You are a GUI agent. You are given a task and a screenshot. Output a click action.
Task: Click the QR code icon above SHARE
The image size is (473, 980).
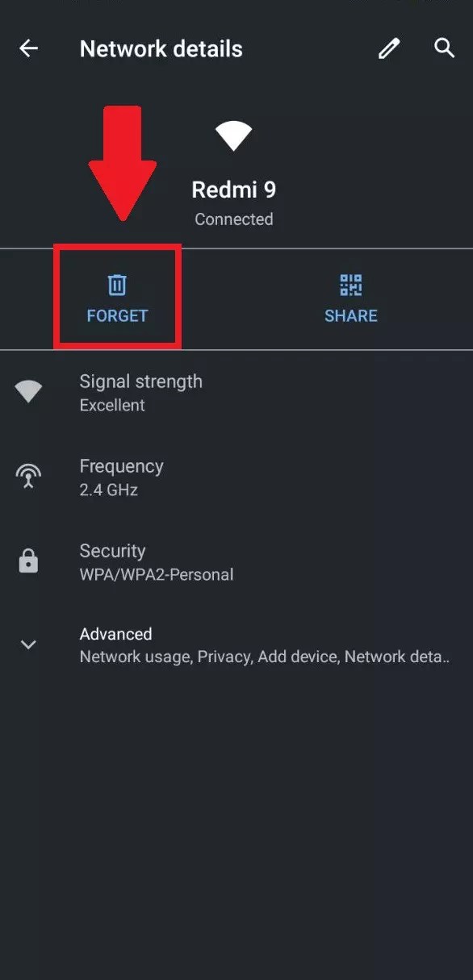[x=350, y=285]
